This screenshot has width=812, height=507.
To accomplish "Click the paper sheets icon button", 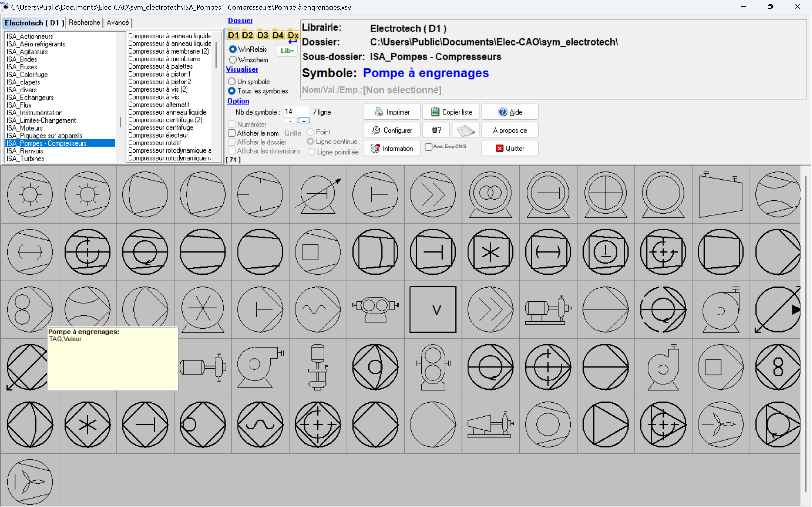I will coord(466,130).
